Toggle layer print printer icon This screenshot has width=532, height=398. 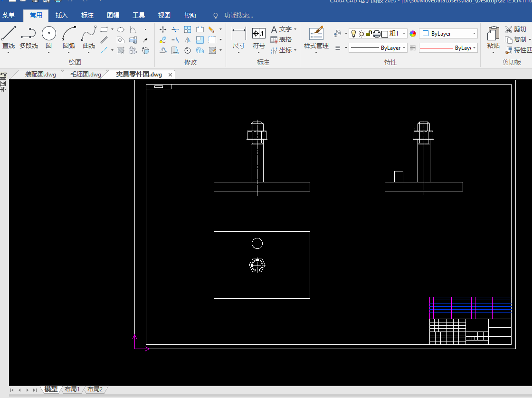tap(377, 34)
